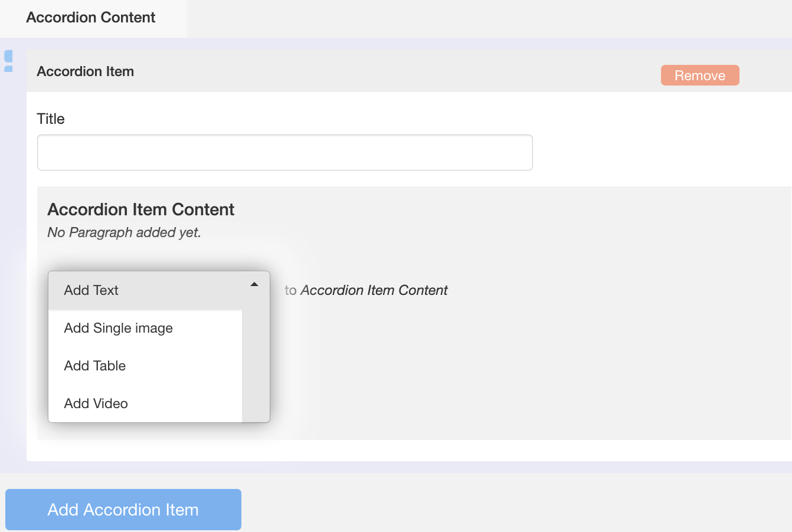Click the "No Paragraph added yet" message
Viewport: 792px width, 532px height.
point(123,232)
